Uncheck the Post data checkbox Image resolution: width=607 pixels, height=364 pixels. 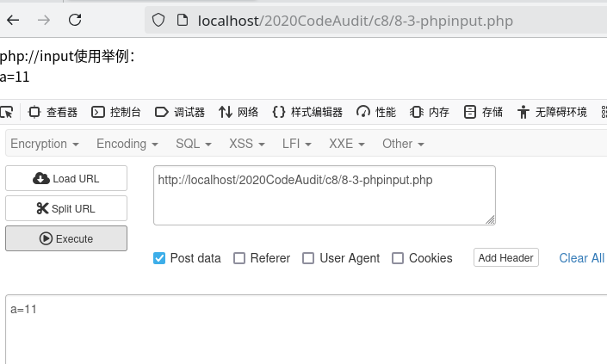159,258
